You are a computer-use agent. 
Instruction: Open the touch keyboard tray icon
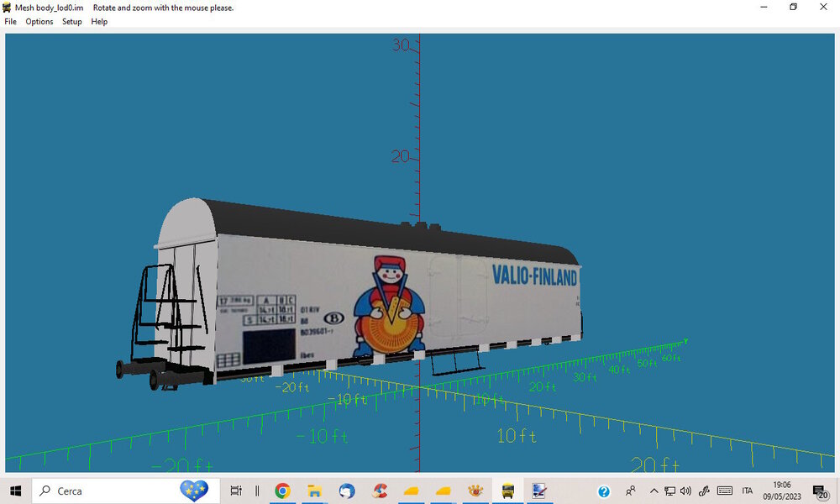pyautogui.click(x=725, y=491)
